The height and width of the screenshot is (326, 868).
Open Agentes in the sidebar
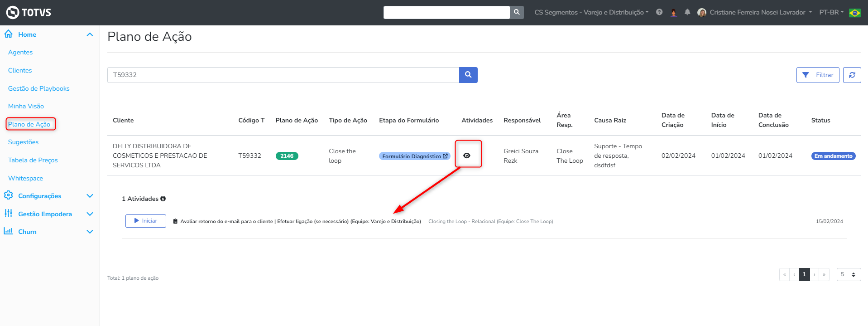(x=20, y=52)
